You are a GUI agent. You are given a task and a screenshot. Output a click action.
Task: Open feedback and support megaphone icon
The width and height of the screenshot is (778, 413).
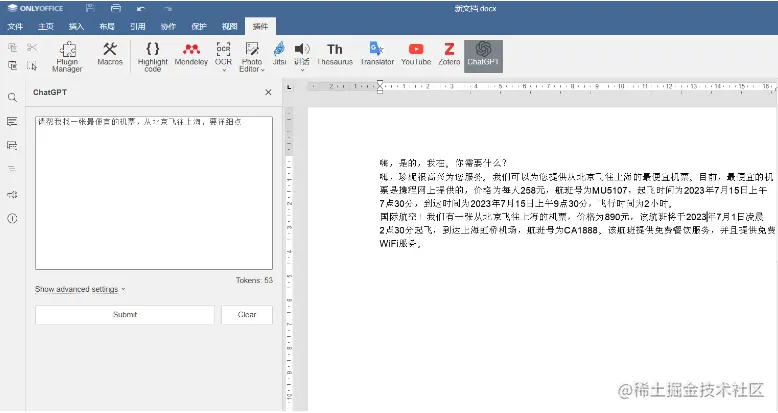coord(12,194)
